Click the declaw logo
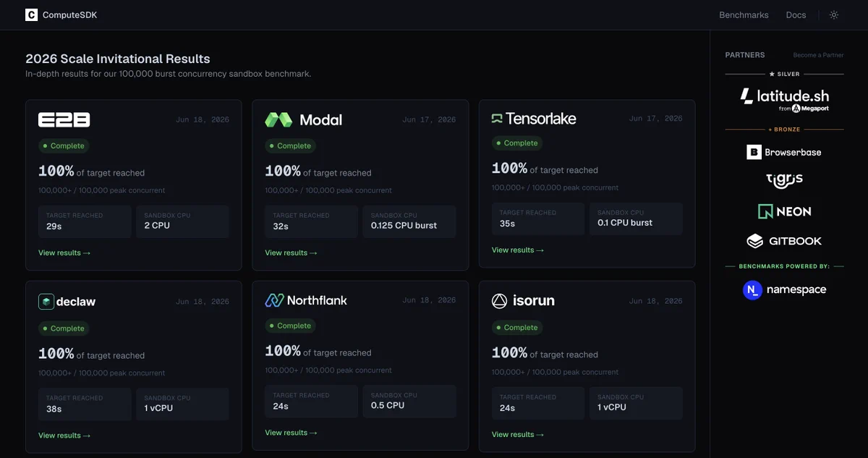The height and width of the screenshot is (458, 868). (67, 302)
